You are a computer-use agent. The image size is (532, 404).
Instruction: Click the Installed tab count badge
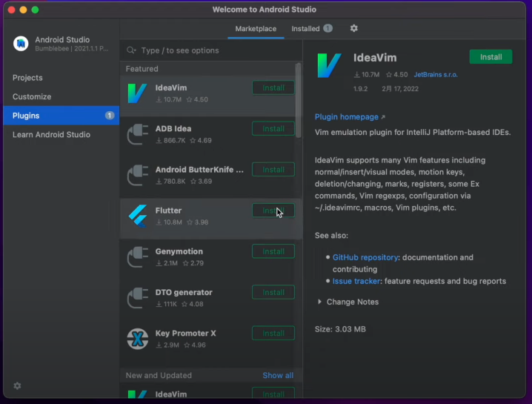[327, 28]
